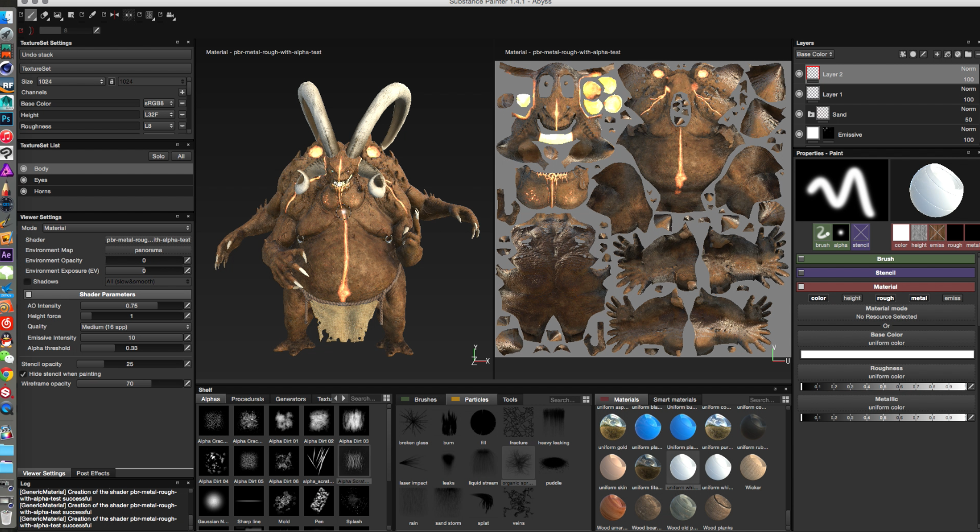Toggle the rough material channel button
Screen dimensions: 980x532
[885, 298]
